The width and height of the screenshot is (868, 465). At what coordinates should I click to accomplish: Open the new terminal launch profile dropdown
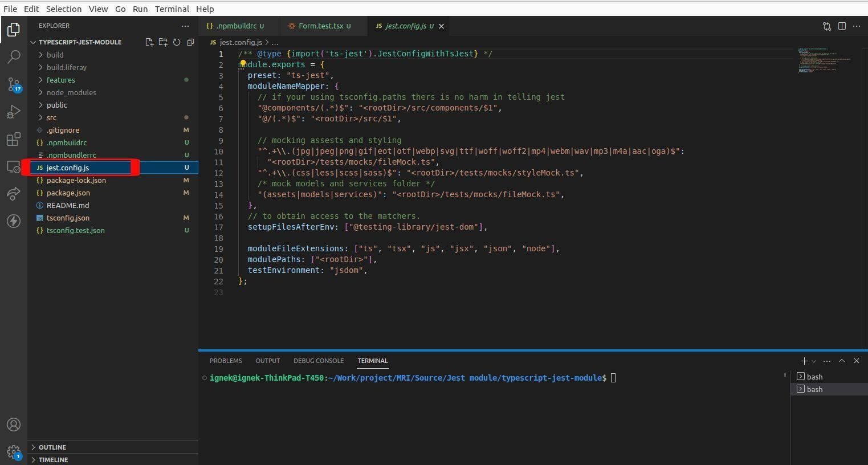click(814, 361)
